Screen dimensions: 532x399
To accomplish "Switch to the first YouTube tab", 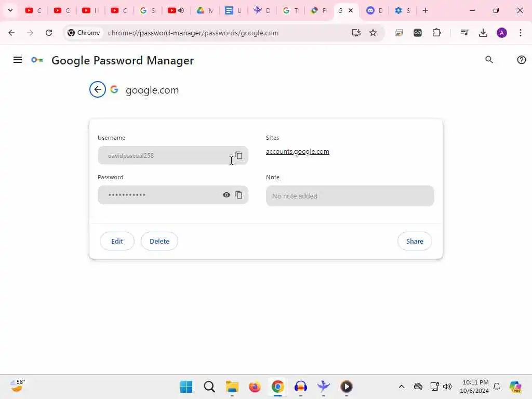I will coord(34,10).
